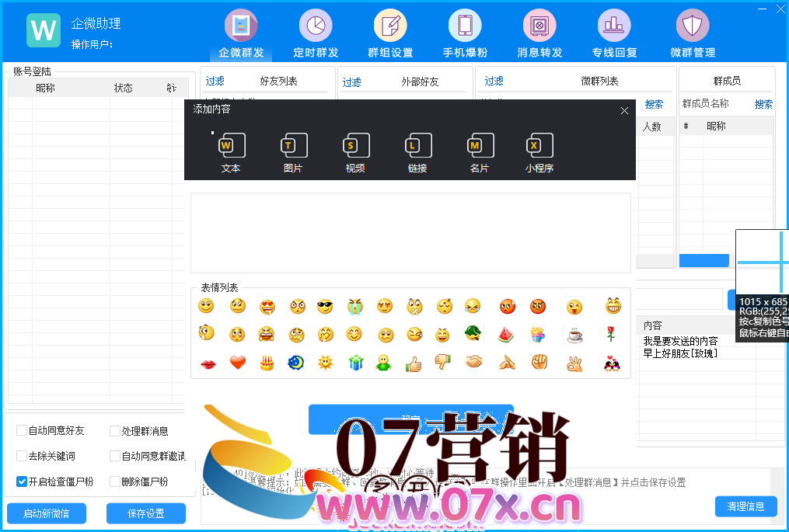This screenshot has height=532, width=789.
Task: Insert the toothy grin emoji
Action: (x=613, y=305)
